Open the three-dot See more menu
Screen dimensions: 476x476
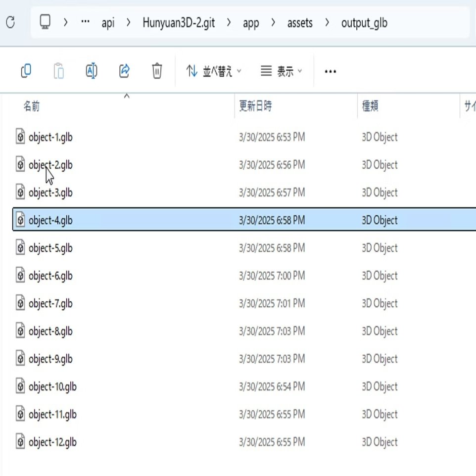pyautogui.click(x=331, y=71)
